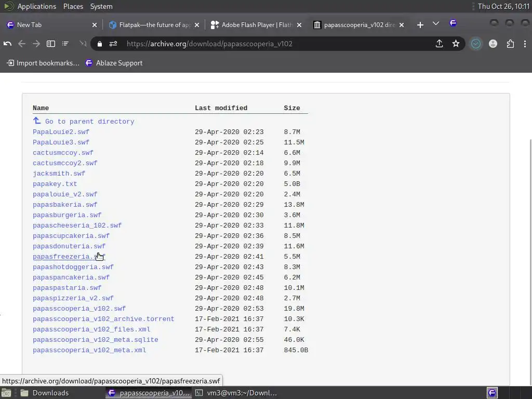Click Ablaze icon in bottom panel tray
This screenshot has width=532, height=399.
(x=492, y=393)
